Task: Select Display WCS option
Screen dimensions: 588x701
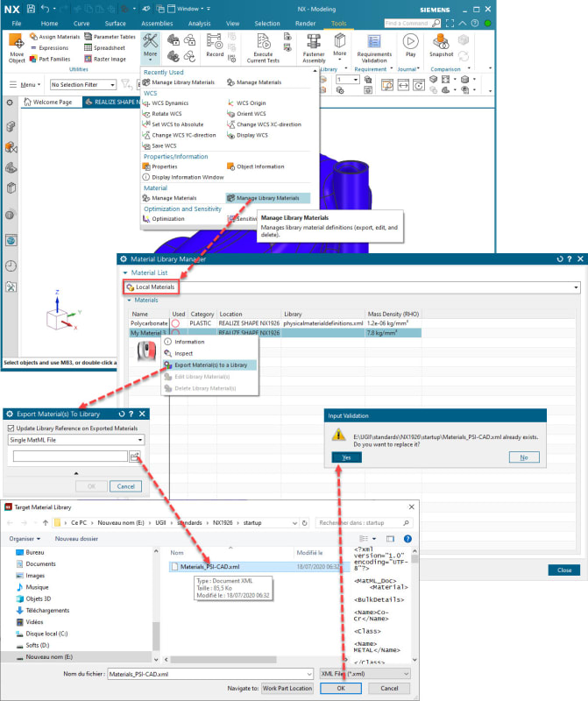Action: [x=247, y=135]
